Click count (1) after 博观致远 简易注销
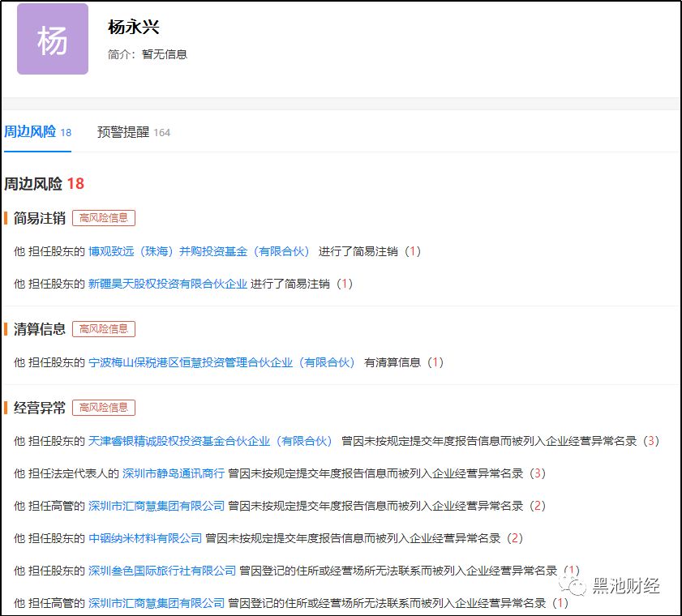The height and width of the screenshot is (616, 682). [412, 251]
